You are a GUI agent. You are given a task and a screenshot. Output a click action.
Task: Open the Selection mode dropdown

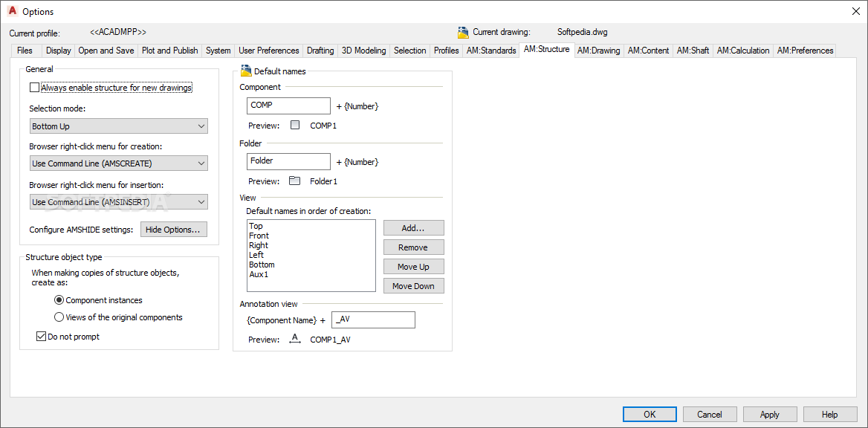point(118,126)
